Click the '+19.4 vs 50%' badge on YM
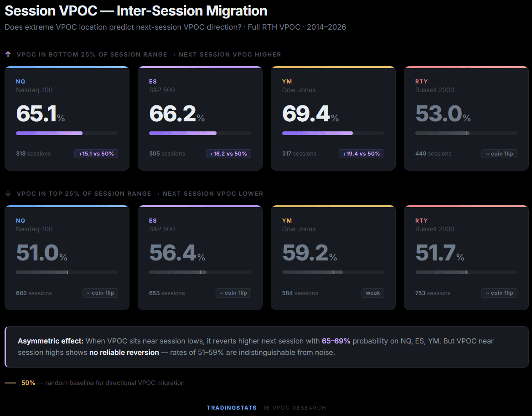This screenshot has height=416, width=532. pyautogui.click(x=361, y=154)
